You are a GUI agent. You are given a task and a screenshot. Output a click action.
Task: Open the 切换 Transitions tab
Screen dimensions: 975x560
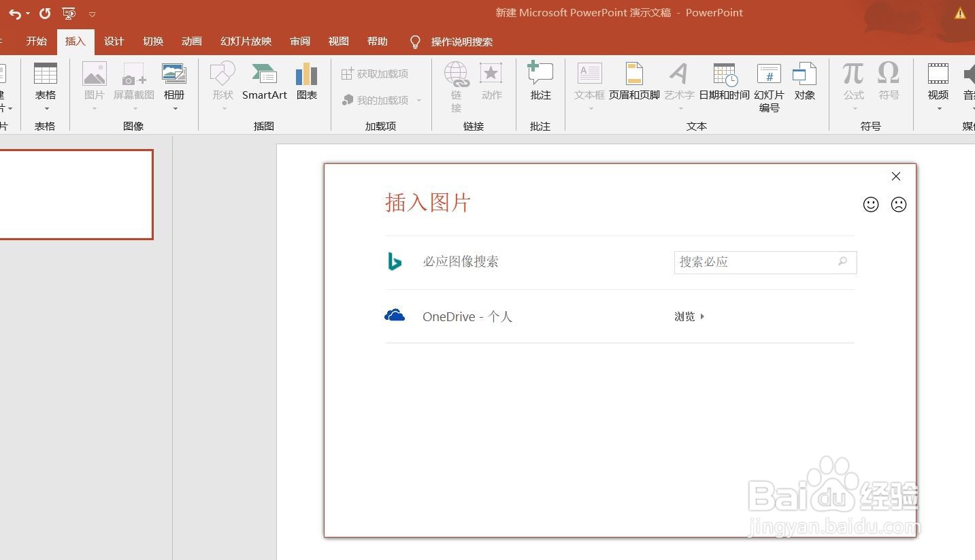(153, 42)
